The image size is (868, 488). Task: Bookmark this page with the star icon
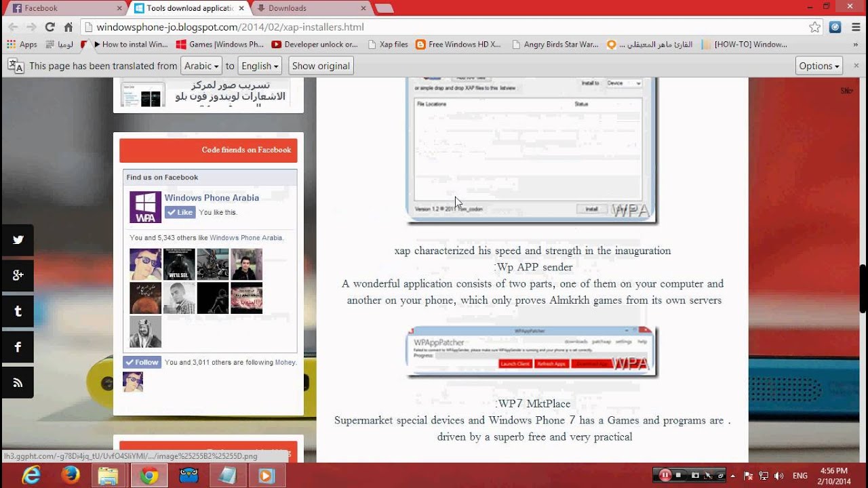[x=814, y=27]
